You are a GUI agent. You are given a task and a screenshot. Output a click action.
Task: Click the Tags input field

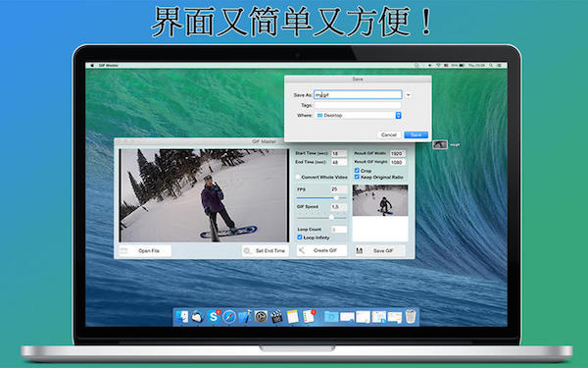(x=358, y=106)
